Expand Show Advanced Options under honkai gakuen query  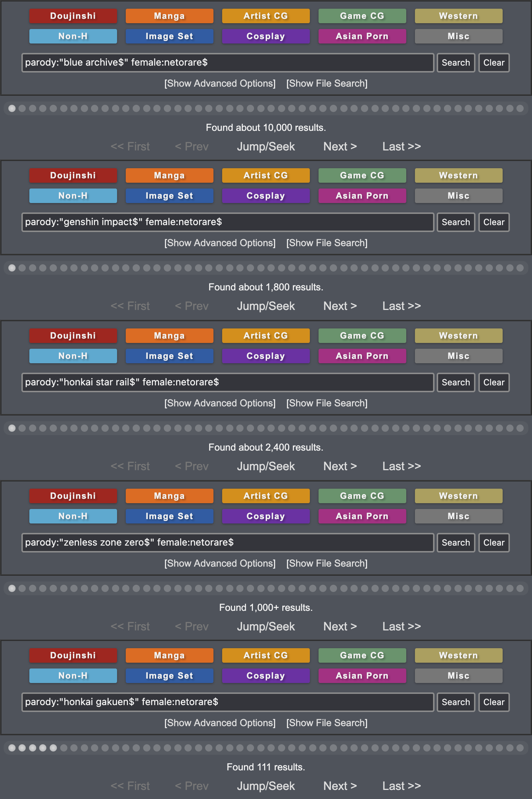[220, 723]
